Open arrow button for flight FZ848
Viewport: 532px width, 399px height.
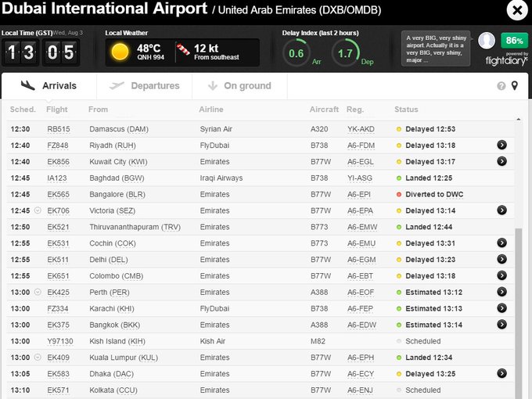(x=501, y=145)
